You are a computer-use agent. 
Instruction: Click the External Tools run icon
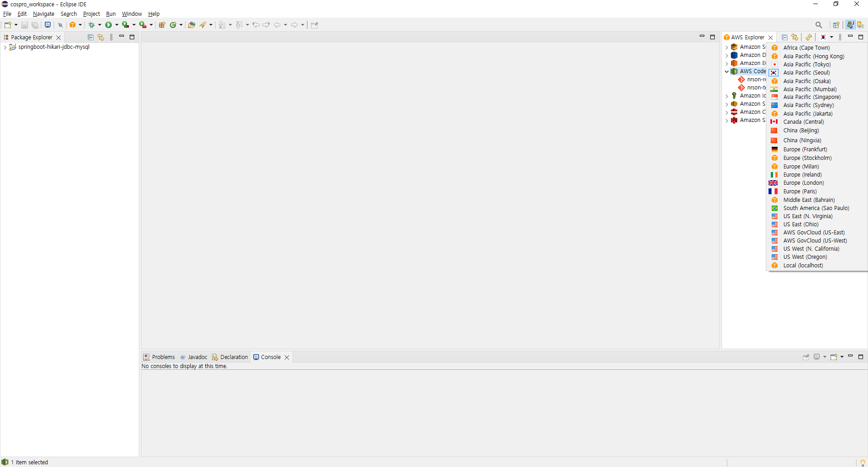[143, 25]
